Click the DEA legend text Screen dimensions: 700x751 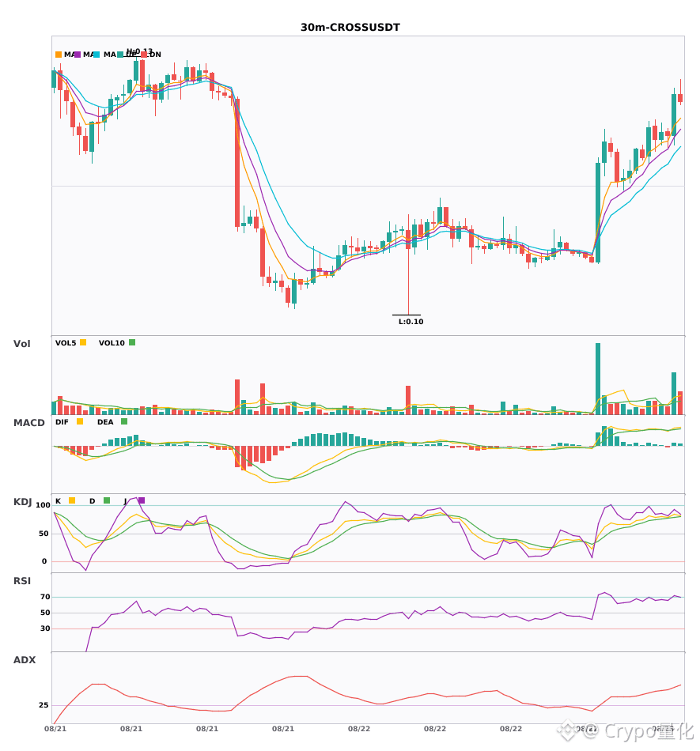tap(105, 422)
